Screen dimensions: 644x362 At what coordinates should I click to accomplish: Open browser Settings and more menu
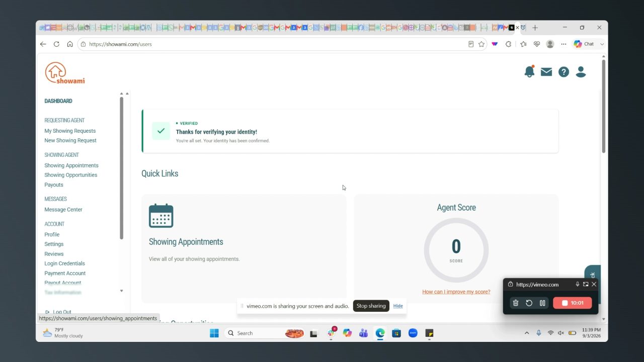click(x=563, y=44)
